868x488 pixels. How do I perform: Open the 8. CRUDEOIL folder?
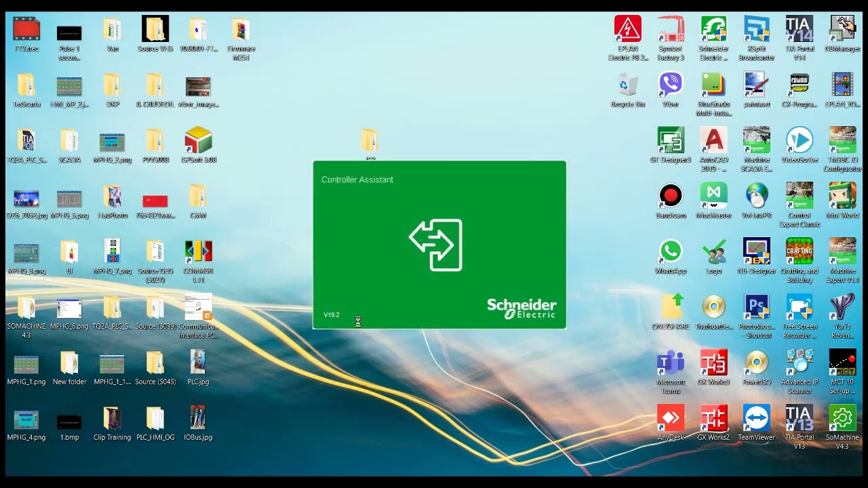155,85
